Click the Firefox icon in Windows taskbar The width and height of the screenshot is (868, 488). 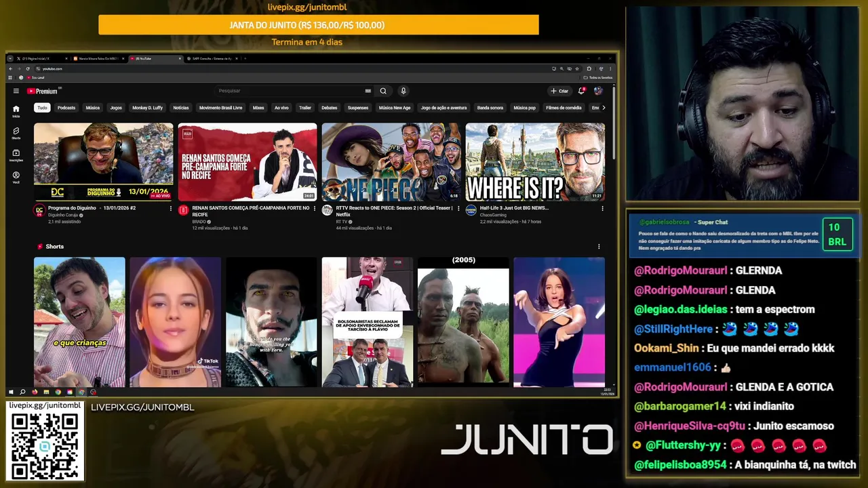point(35,392)
